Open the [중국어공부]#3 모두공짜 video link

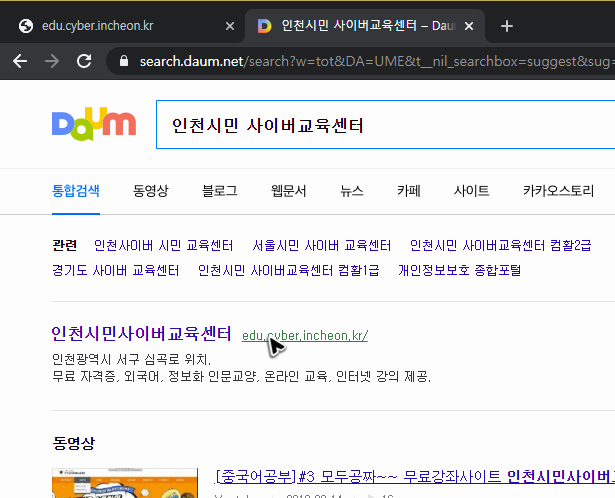pos(415,476)
